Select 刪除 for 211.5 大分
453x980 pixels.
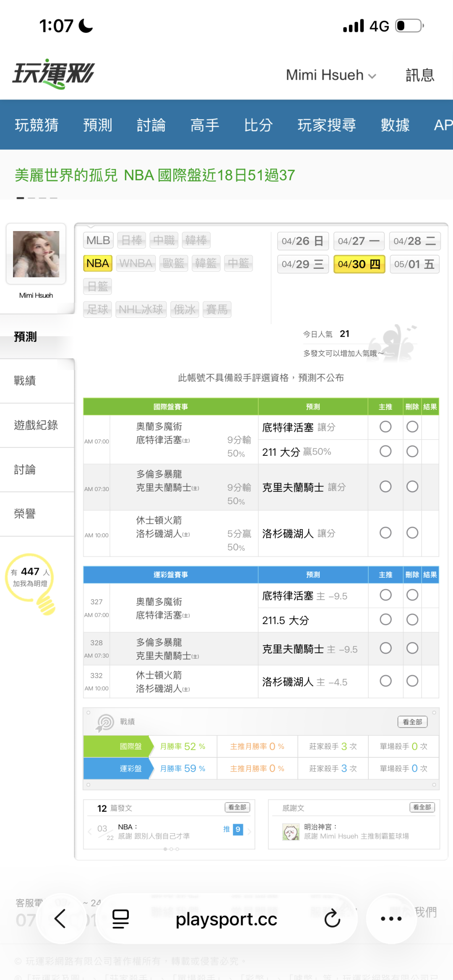412,619
